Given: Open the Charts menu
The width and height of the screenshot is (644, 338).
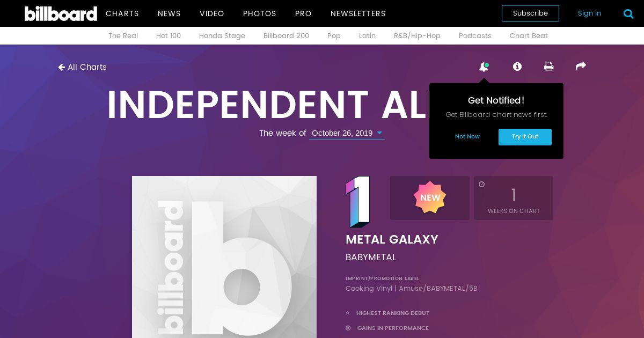Looking at the screenshot, I should coord(122,13).
